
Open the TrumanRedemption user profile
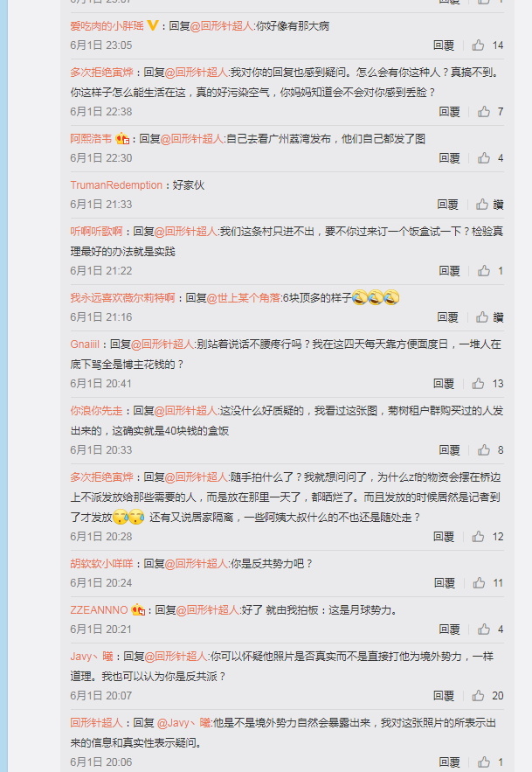(116, 185)
